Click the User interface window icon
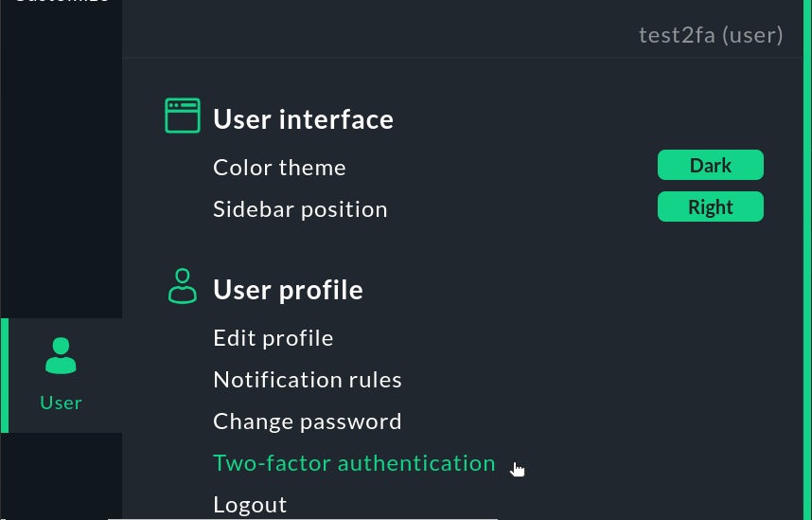812x520 pixels. pos(183,116)
